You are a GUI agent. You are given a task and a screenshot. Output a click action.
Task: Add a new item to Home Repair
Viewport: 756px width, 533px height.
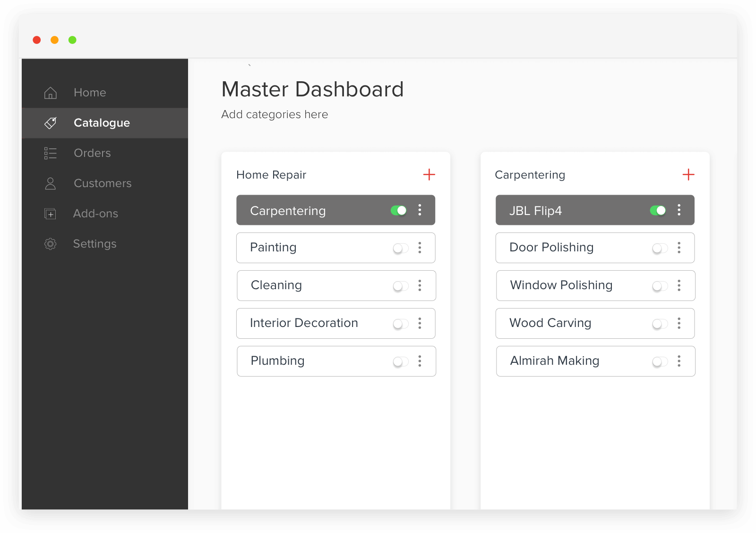click(429, 174)
